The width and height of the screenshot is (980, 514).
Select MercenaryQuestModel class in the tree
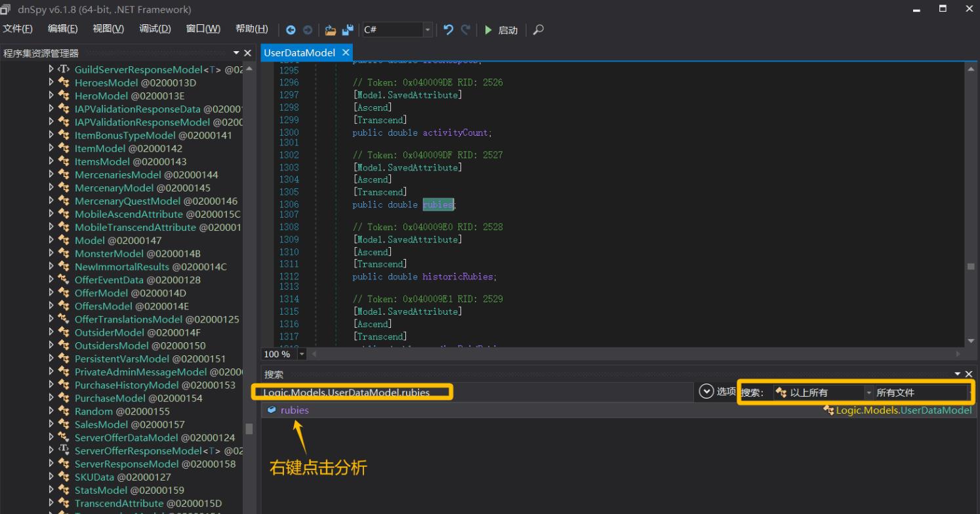[x=156, y=201]
